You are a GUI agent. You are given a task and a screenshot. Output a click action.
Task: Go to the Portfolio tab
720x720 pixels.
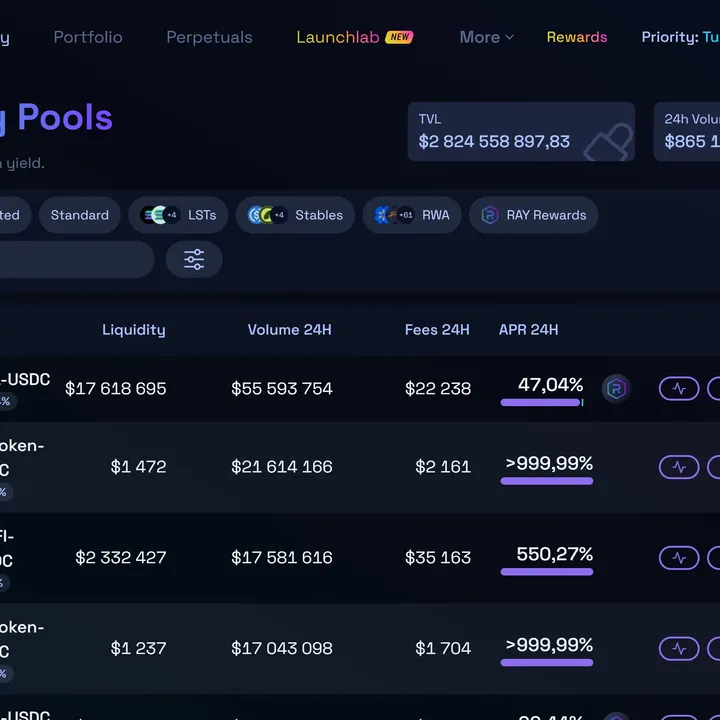[88, 37]
